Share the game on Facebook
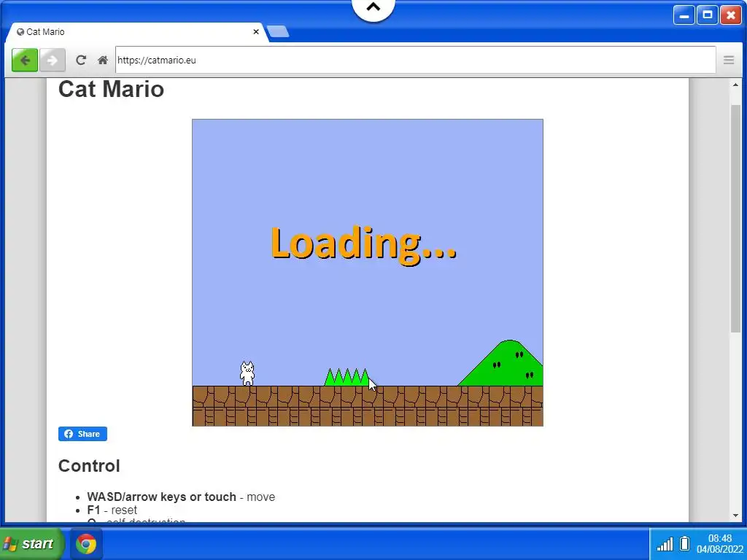 pos(82,434)
